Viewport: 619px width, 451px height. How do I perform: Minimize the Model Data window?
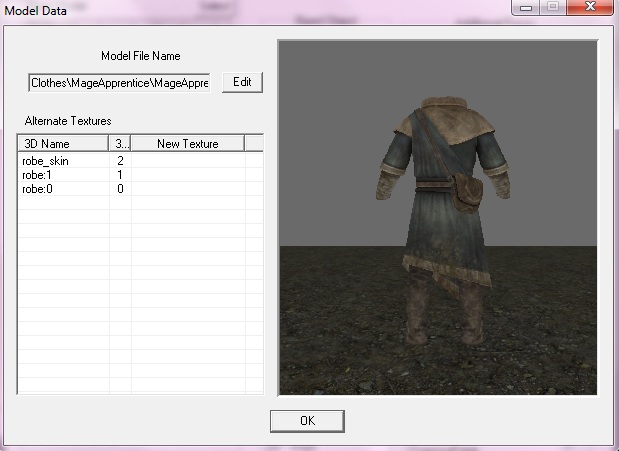(x=526, y=7)
